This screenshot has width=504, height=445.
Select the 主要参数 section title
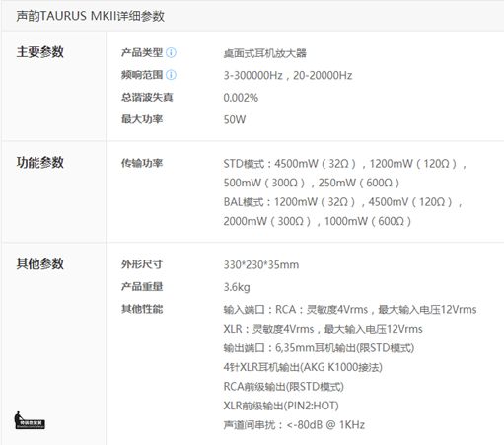(40, 52)
